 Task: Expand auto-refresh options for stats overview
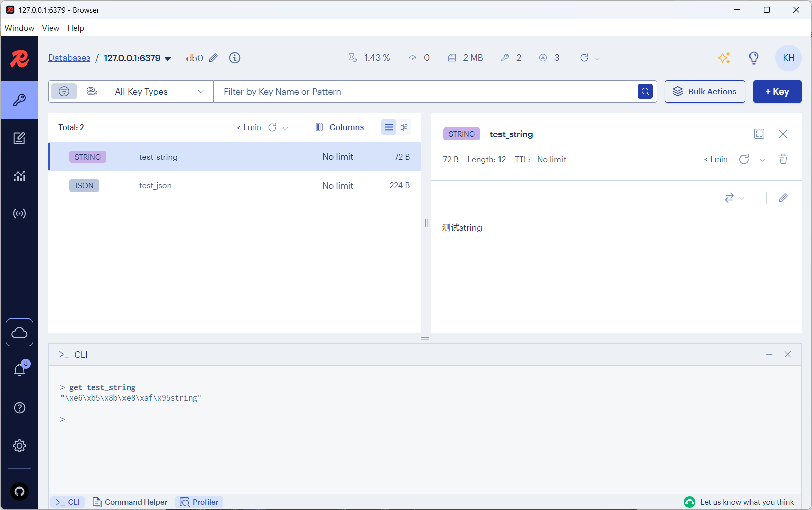tap(597, 58)
